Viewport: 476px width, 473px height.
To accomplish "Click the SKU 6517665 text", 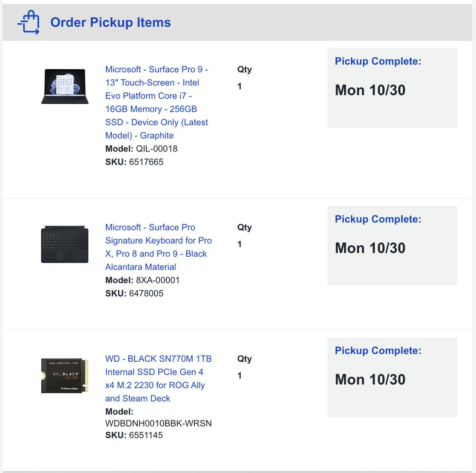I will 146,162.
